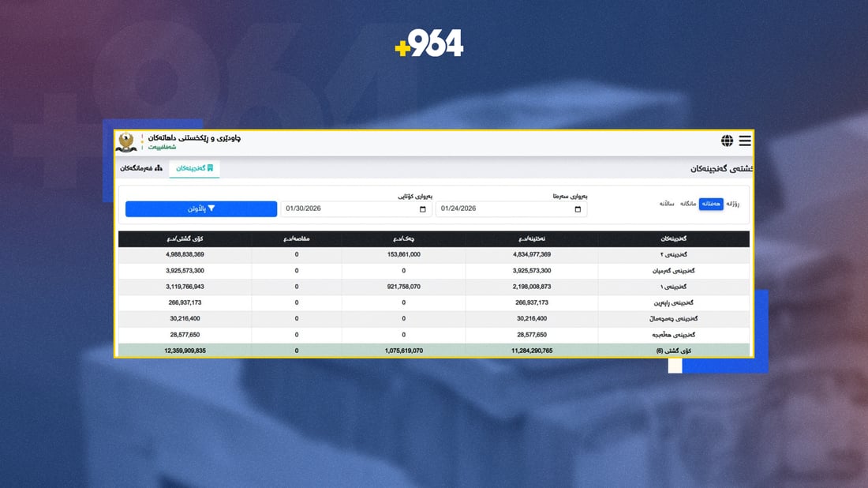This screenshot has width=868, height=488.
Task: Select the ساڵانە (yearly) period option
Action: [x=668, y=204]
